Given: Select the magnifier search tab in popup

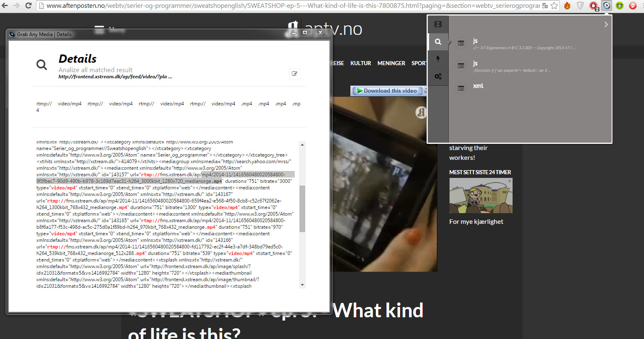Looking at the screenshot, I should pos(438,42).
